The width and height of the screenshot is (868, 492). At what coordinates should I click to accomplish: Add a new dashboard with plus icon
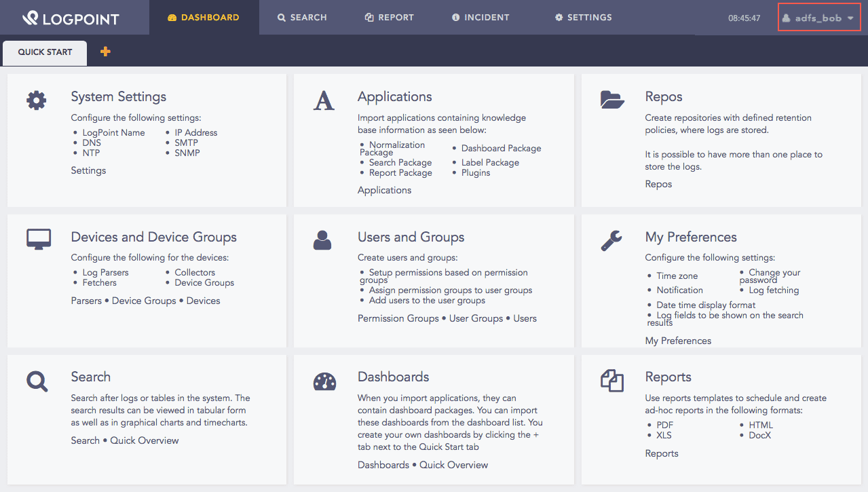[105, 52]
